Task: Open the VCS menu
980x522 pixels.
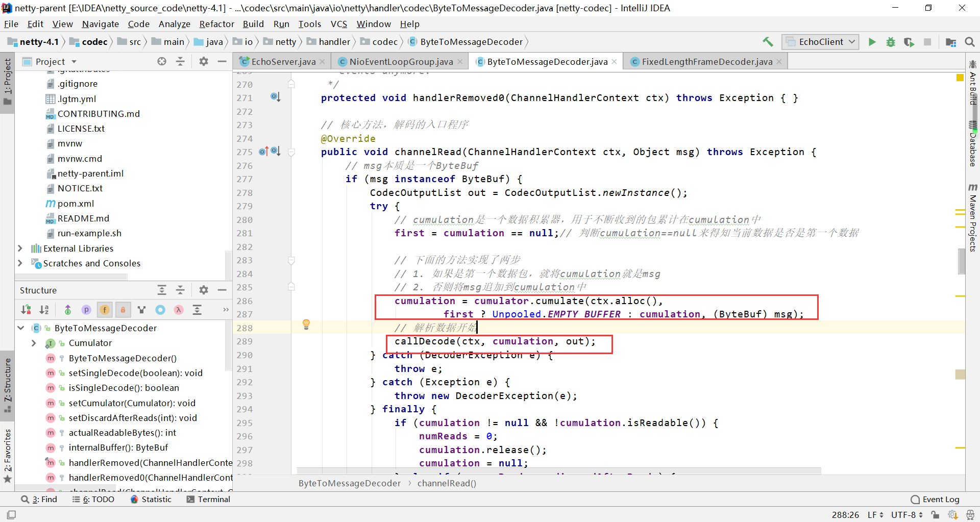Action: click(339, 24)
